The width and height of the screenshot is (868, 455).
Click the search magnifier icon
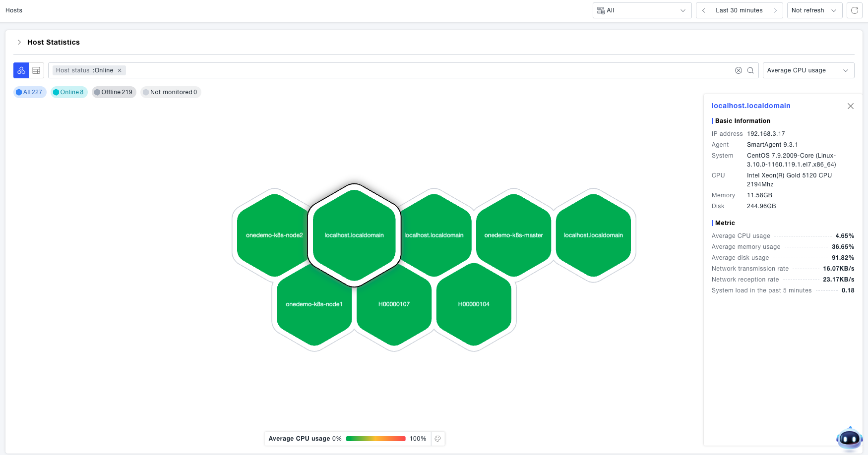750,70
